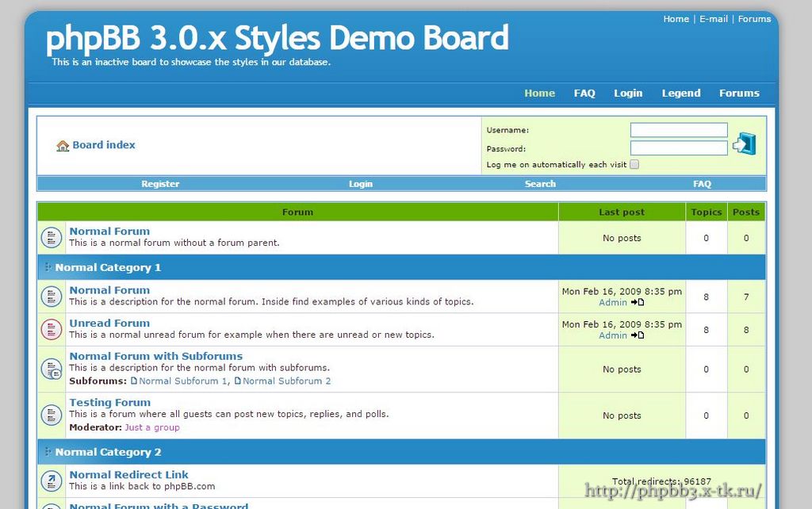The width and height of the screenshot is (812, 509).
Task: Click the 'Topics' column header
Action: (707, 212)
